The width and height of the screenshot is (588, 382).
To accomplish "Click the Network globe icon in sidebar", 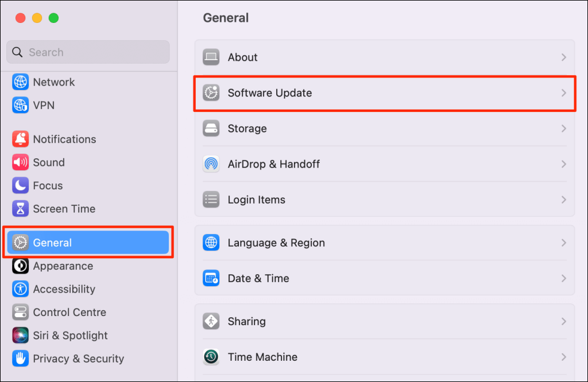I will pos(20,82).
